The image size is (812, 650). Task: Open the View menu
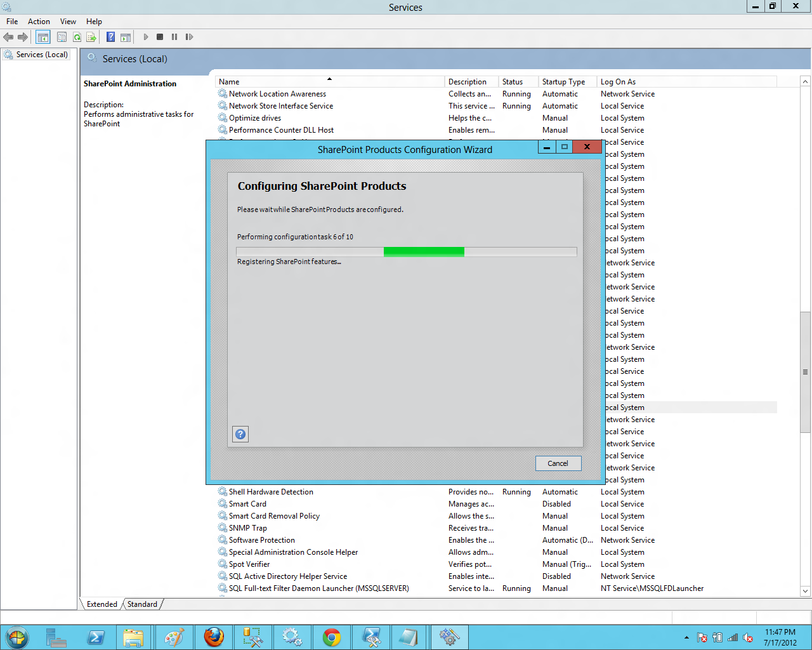[68, 21]
